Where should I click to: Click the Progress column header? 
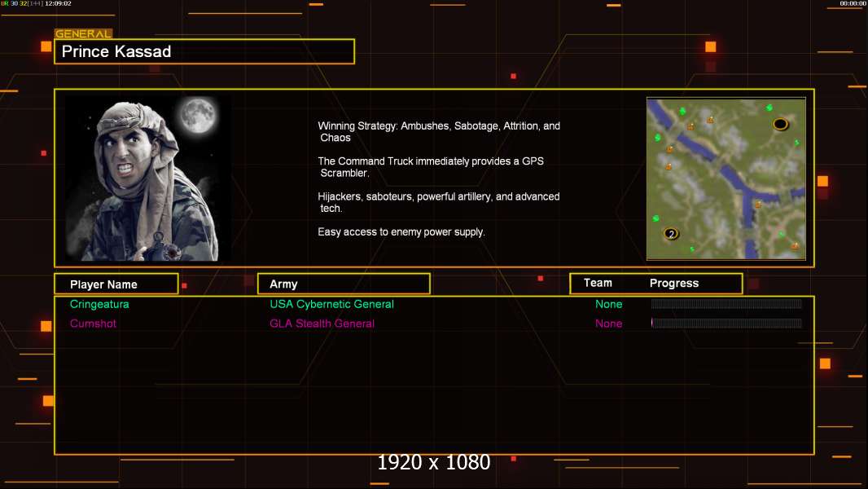[673, 284]
